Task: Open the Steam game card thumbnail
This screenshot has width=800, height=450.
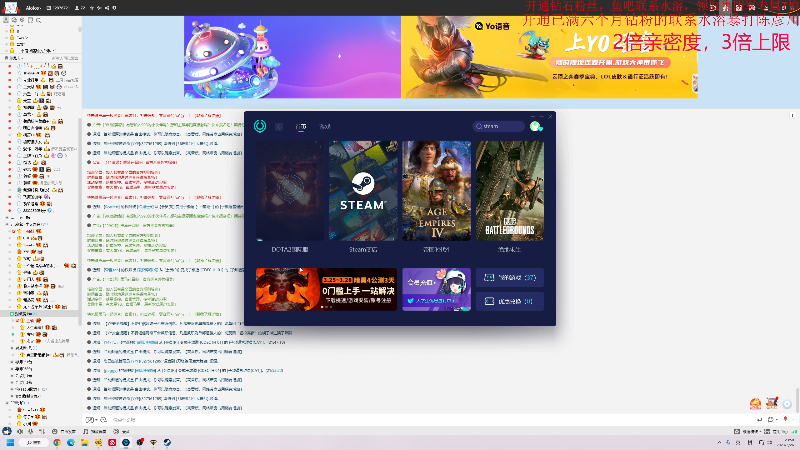Action: click(x=363, y=190)
